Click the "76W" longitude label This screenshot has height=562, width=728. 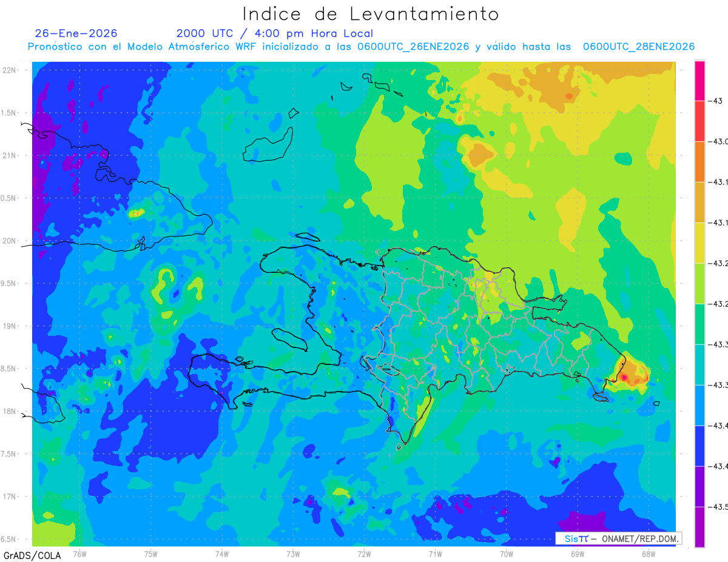click(79, 554)
